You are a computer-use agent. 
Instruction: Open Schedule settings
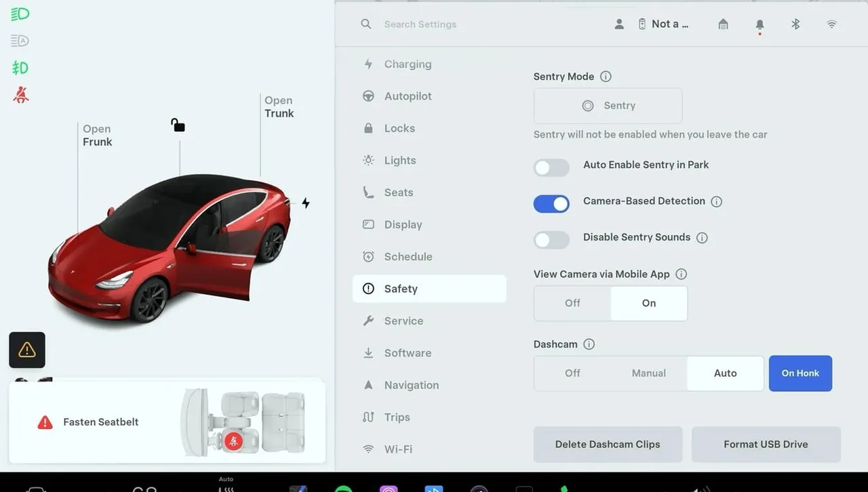coord(429,257)
